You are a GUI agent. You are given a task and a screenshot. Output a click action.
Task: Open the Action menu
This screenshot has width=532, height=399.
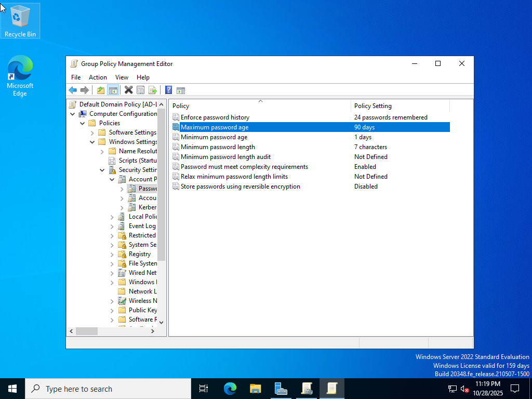(98, 77)
